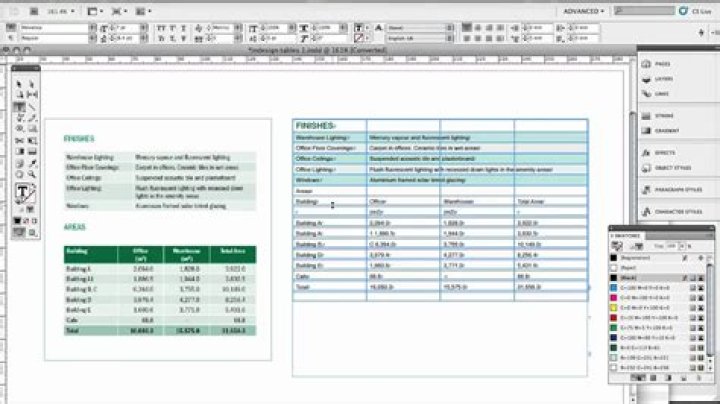The image size is (720, 404).
Task: Select the Swatches panel tab
Action: (626, 236)
